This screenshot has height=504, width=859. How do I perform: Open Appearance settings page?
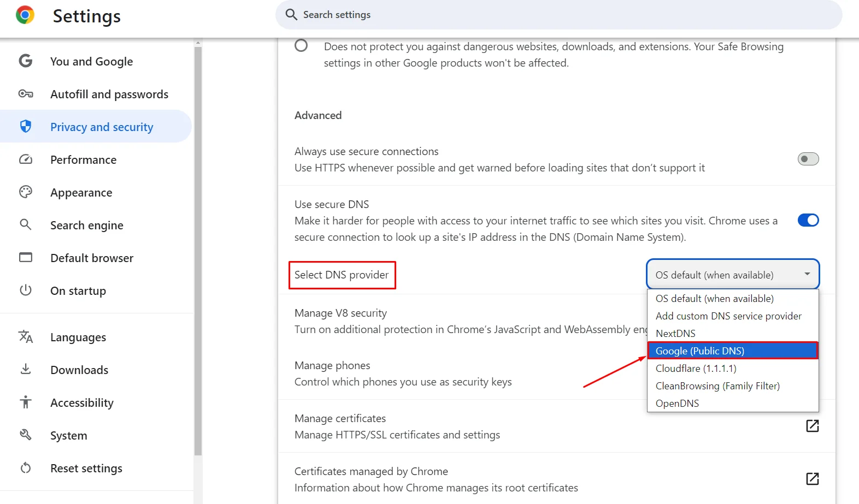point(96,192)
